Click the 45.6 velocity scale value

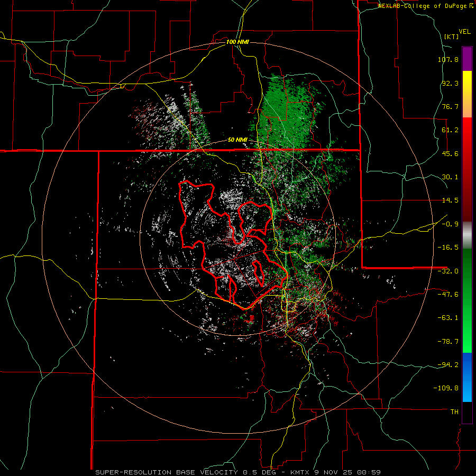point(450,153)
